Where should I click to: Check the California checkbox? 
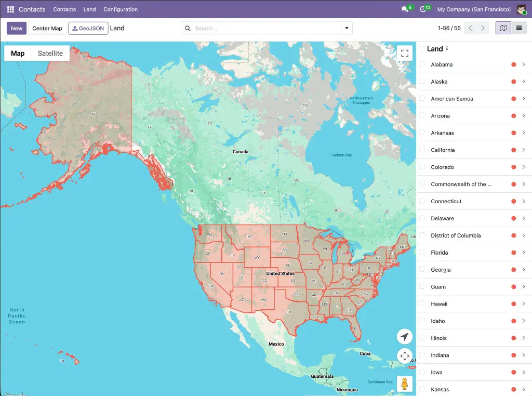(x=422, y=150)
